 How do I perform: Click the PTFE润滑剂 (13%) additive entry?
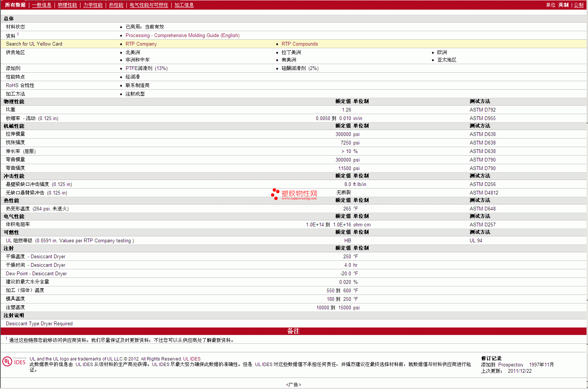(146, 68)
